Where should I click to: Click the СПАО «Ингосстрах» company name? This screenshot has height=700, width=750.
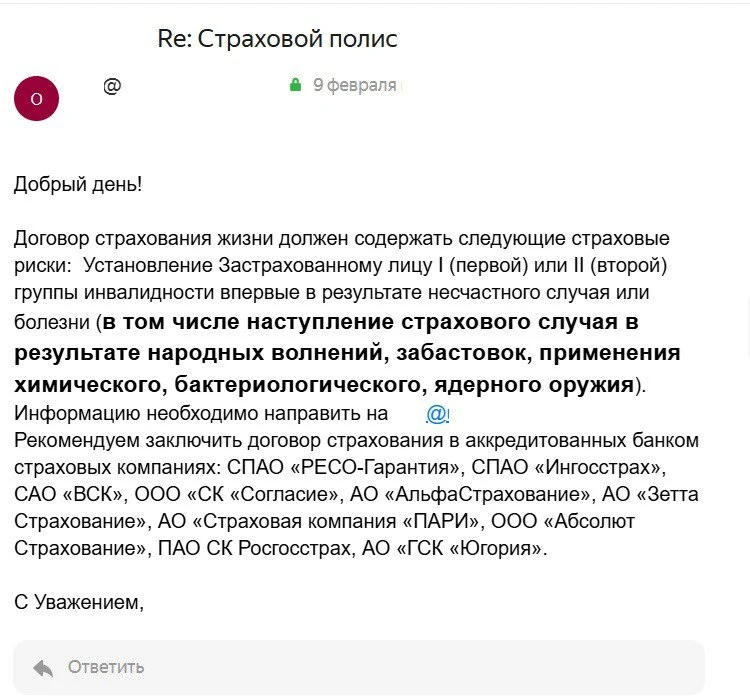click(570, 466)
